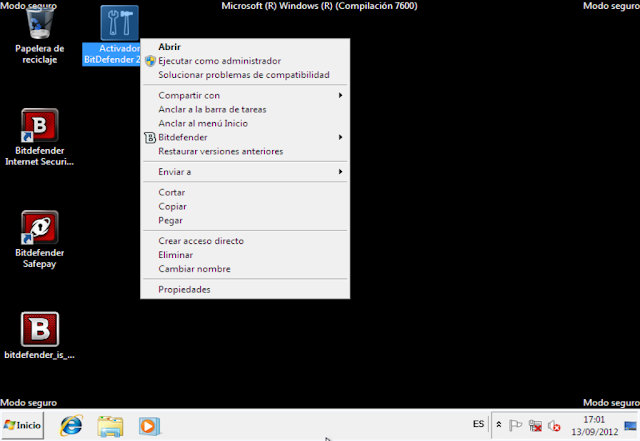Expand the Enviar a submenu
Image resolution: width=640 pixels, height=441 pixels.
tap(245, 172)
